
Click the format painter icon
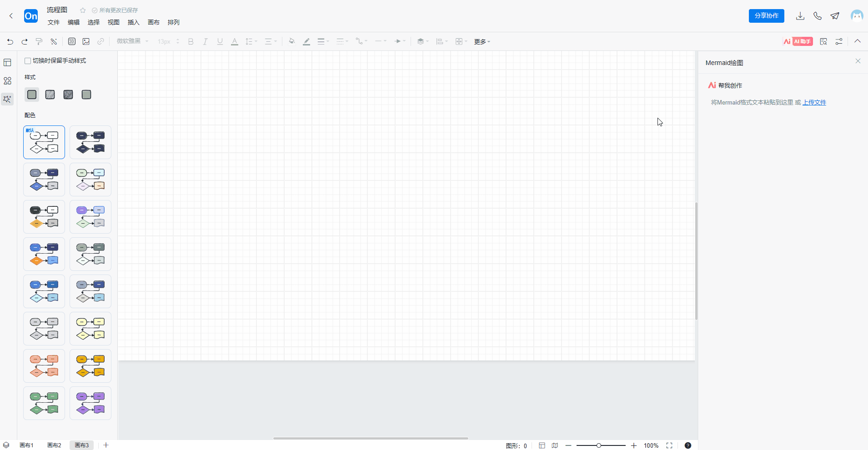tap(39, 41)
